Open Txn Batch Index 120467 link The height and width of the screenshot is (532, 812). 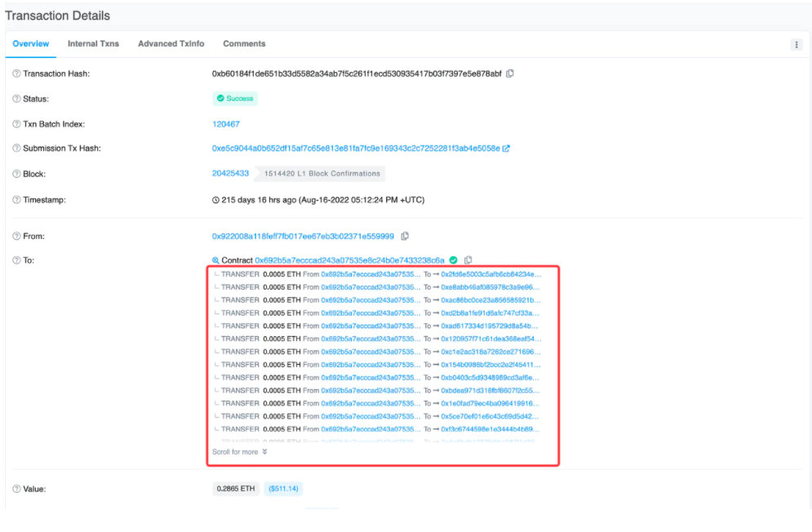(x=225, y=124)
